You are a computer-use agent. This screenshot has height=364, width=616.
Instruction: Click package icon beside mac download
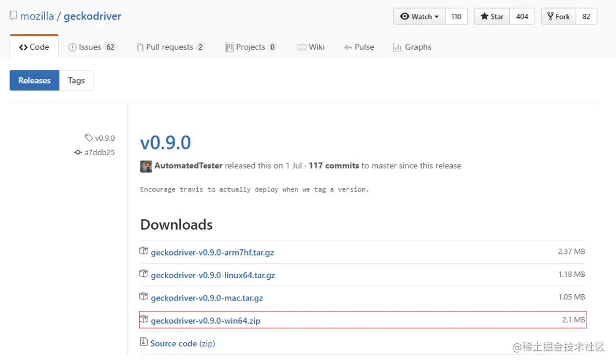tap(144, 297)
